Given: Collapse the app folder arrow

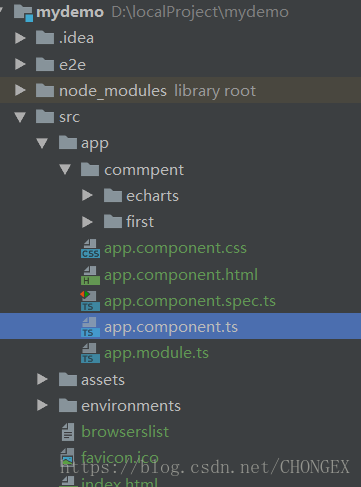Looking at the screenshot, I should click(x=42, y=143).
